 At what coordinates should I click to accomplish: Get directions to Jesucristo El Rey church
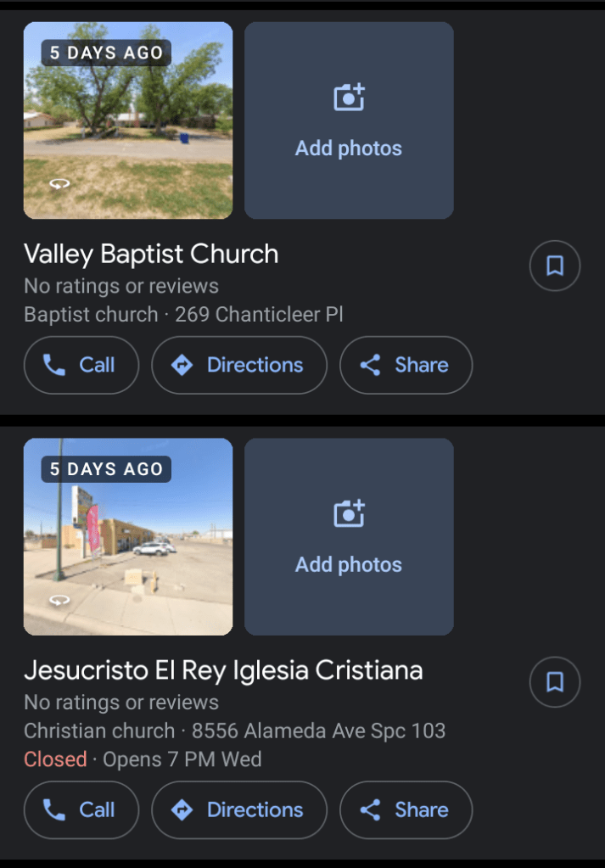(239, 809)
